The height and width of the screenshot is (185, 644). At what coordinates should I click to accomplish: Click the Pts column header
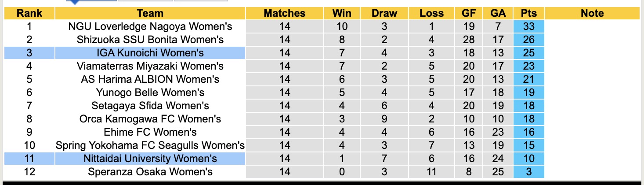click(528, 13)
